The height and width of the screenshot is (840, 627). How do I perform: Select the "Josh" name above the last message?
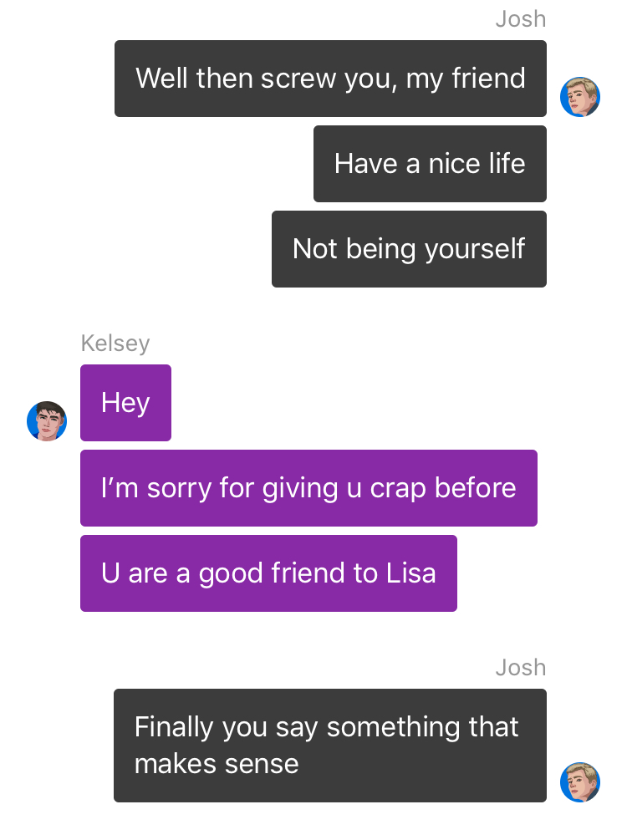pos(520,668)
